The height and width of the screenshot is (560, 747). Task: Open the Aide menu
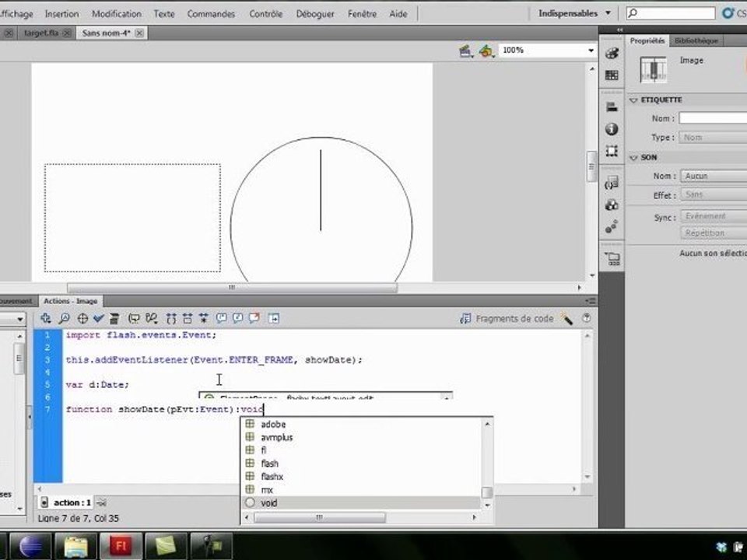[x=398, y=14]
